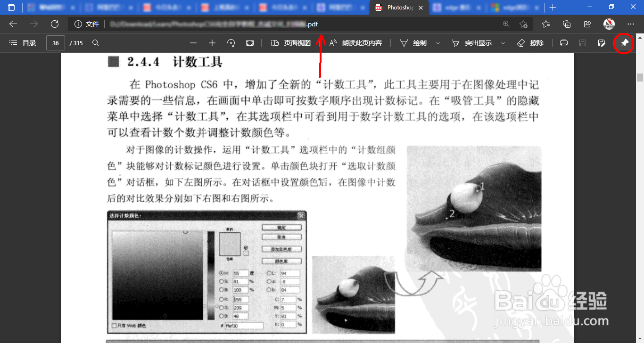Open the 页面视图 page view menu
This screenshot has width=644, height=343.
(x=291, y=43)
